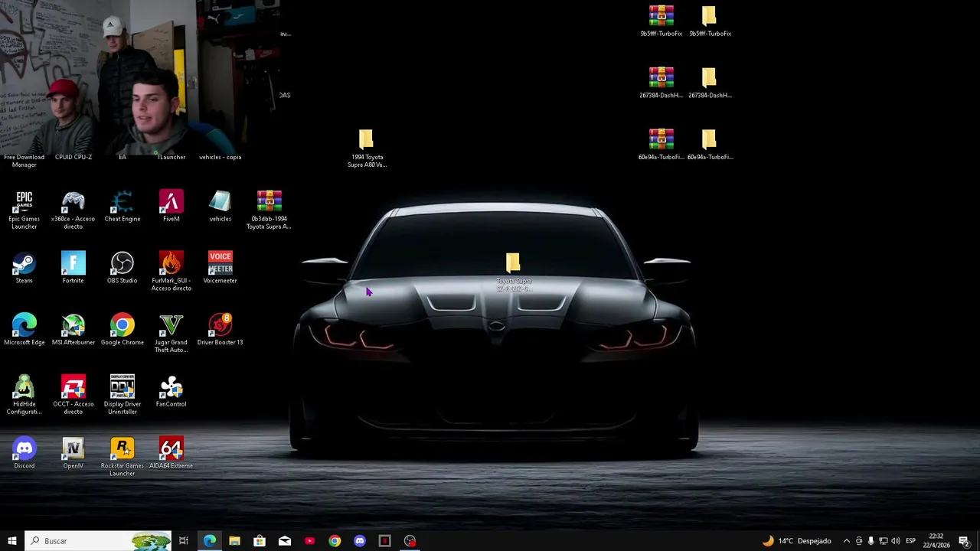
Task: Open red N app icon in taskbar
Action: coord(385,541)
